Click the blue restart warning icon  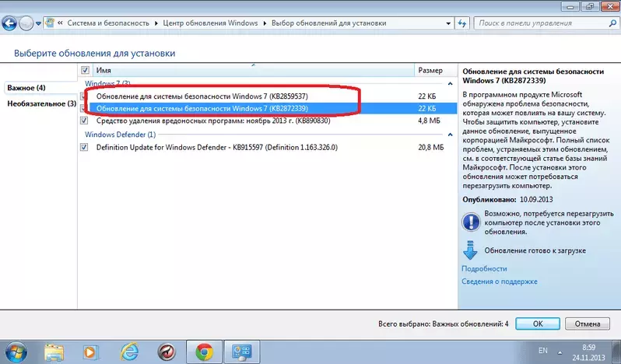coord(471,222)
